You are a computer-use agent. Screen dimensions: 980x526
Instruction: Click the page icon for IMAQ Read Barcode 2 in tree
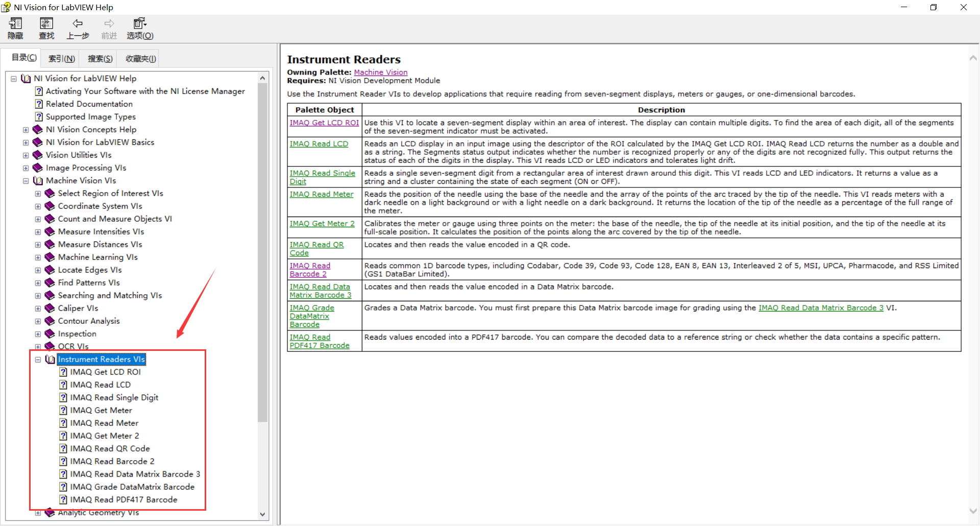[63, 462]
